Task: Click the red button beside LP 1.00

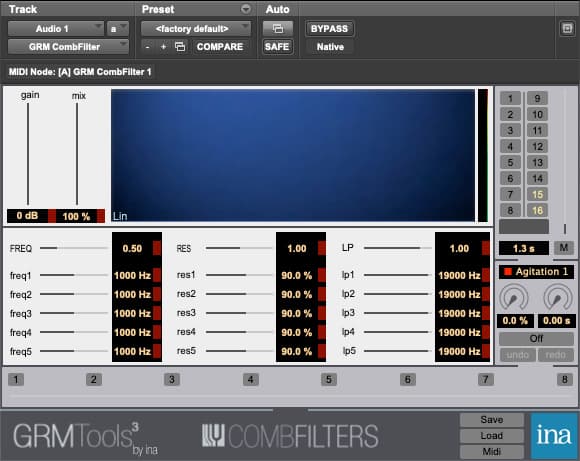Action: tap(486, 248)
